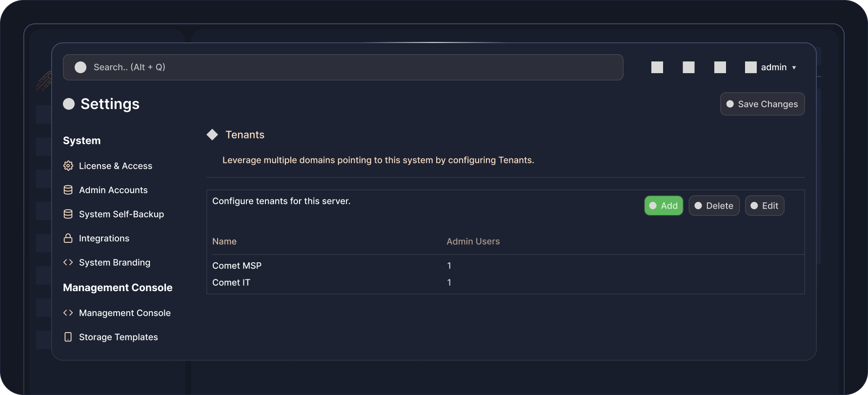This screenshot has height=395, width=868.
Task: Add a new tenant
Action: [x=664, y=206]
